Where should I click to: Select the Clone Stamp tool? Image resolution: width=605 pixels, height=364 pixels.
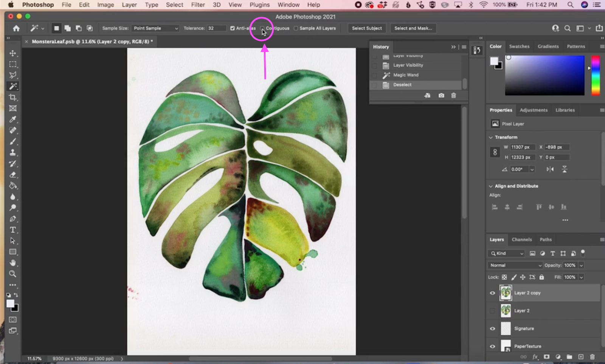coord(13,153)
